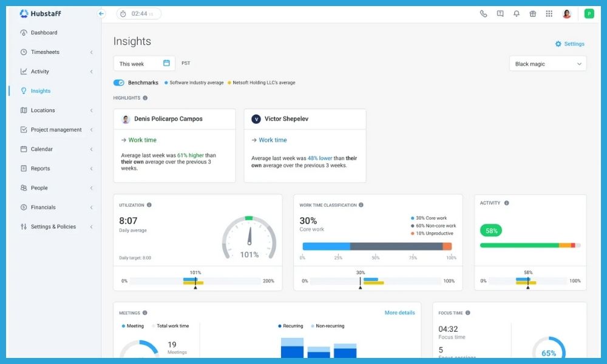
Task: Go to Dashboard in sidebar
Action: [x=44, y=33]
